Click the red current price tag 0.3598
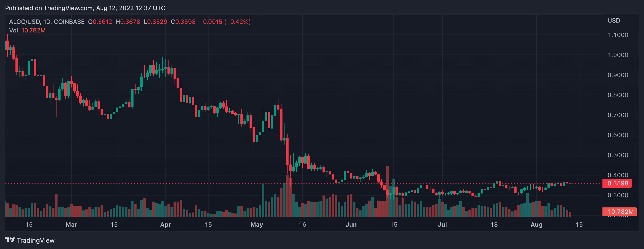This screenshot has height=249, width=644. tap(617, 183)
